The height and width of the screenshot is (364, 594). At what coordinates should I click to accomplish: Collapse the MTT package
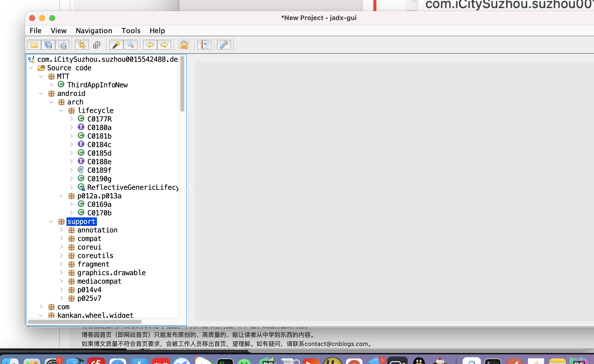coord(41,76)
